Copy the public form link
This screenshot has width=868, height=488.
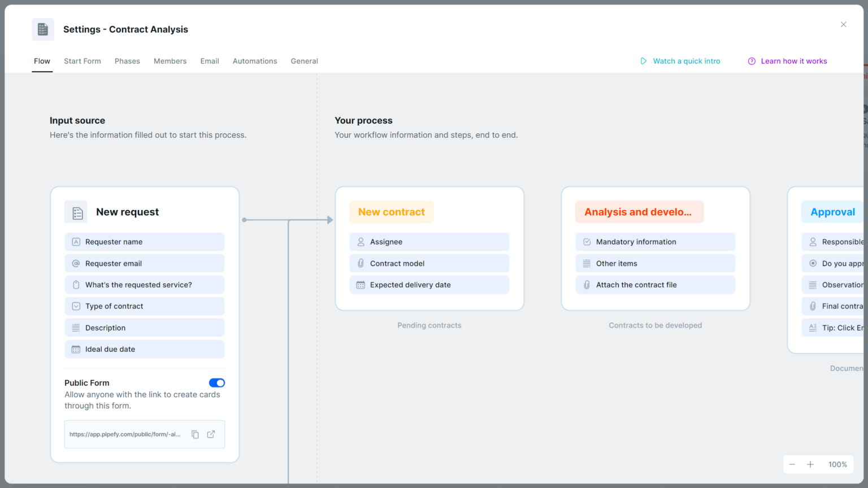(195, 434)
